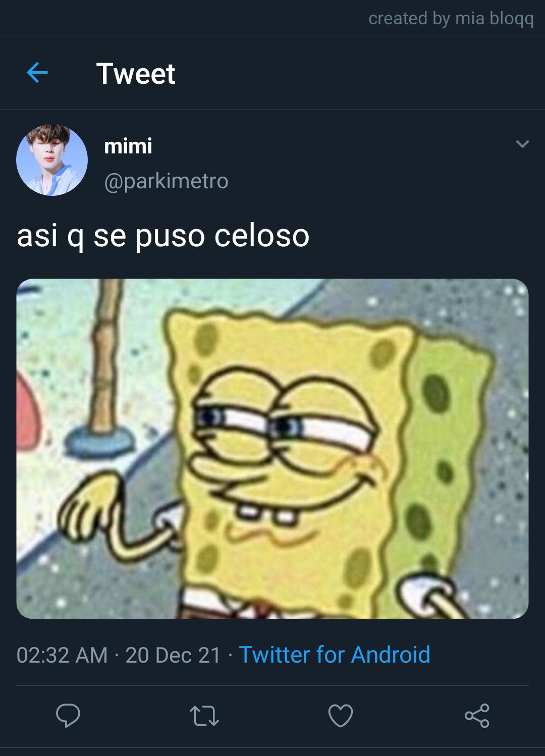Select the tweet text asi q se puso celoso
The width and height of the screenshot is (545, 756).
pyautogui.click(x=163, y=236)
